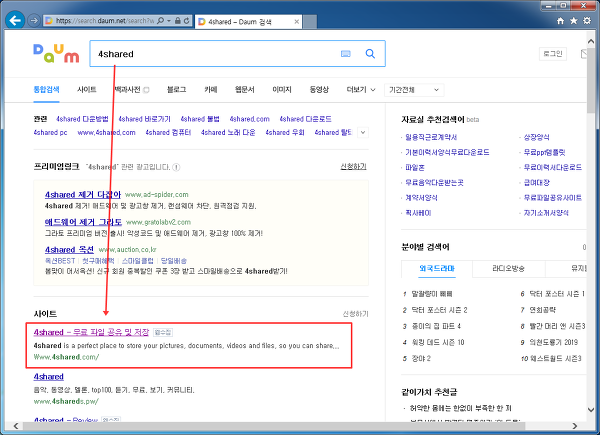This screenshot has width=600, height=435.
Task: Click the browser forward arrow button
Action: [x=34, y=20]
